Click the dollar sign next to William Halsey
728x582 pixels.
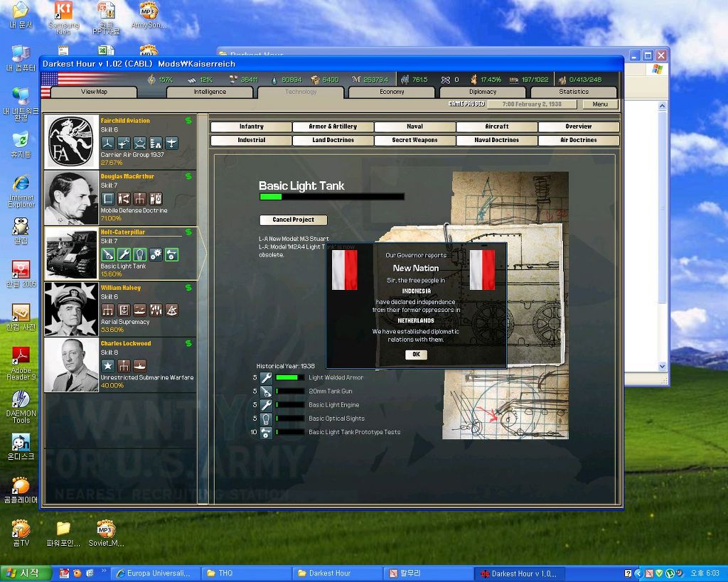[x=188, y=288]
